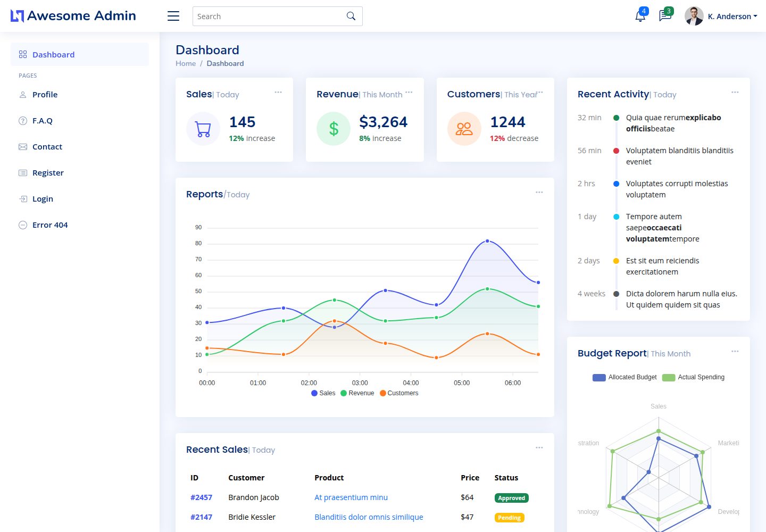Select customer name Brandon Jacob

coord(254,497)
